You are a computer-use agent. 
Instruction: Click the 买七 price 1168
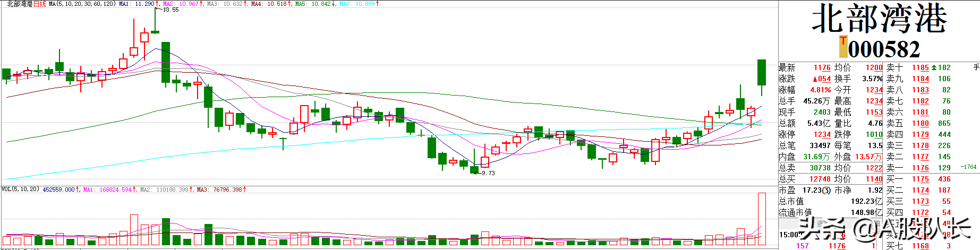coord(921,246)
